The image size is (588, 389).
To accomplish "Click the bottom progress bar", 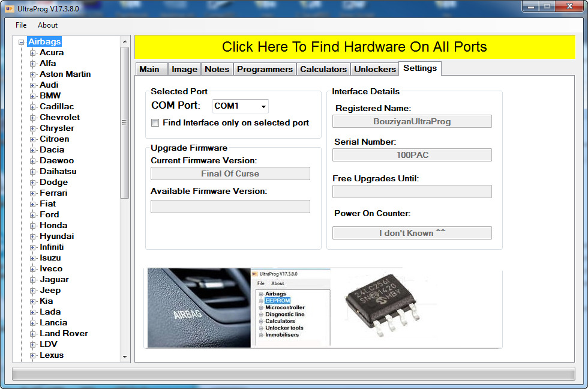I will coord(293,374).
